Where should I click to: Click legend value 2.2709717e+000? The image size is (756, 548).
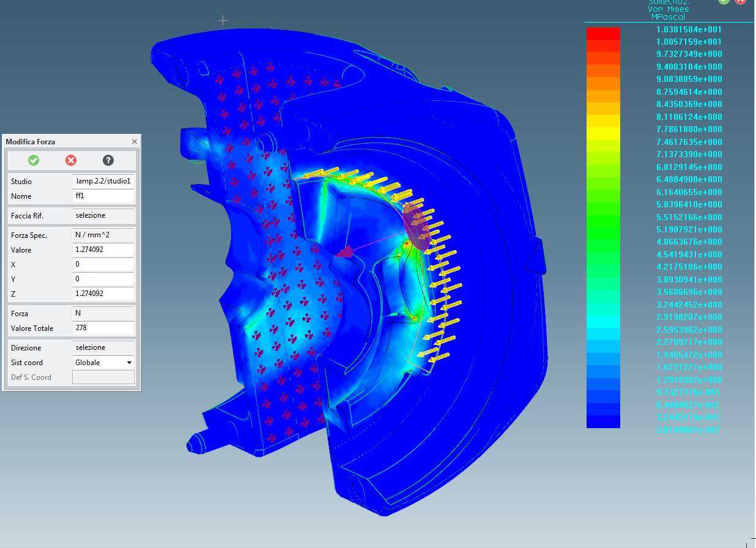689,342
